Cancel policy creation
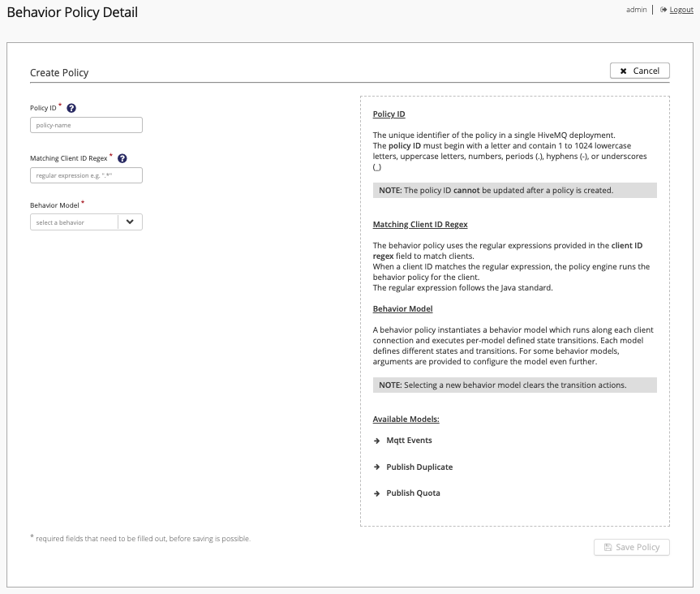 tap(640, 71)
